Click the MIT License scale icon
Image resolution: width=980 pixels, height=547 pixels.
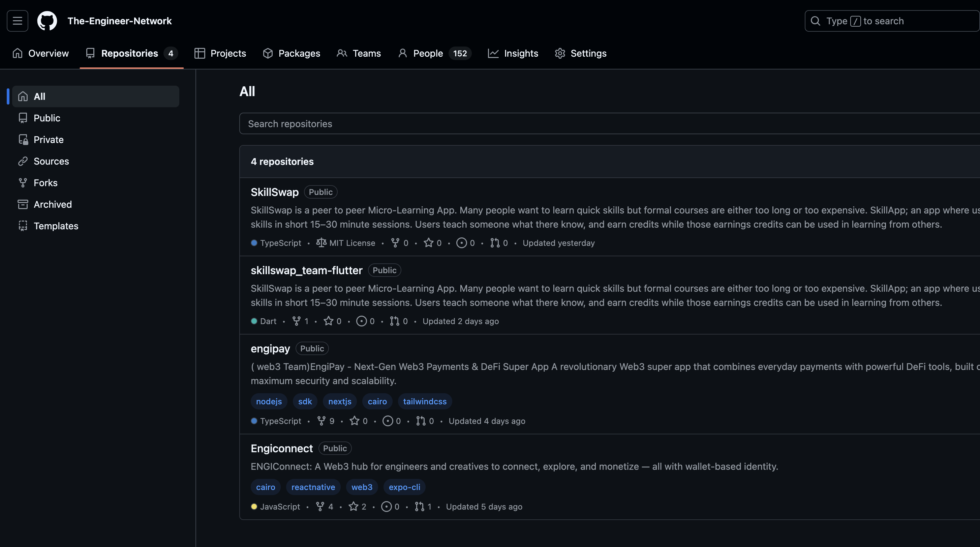pyautogui.click(x=321, y=243)
